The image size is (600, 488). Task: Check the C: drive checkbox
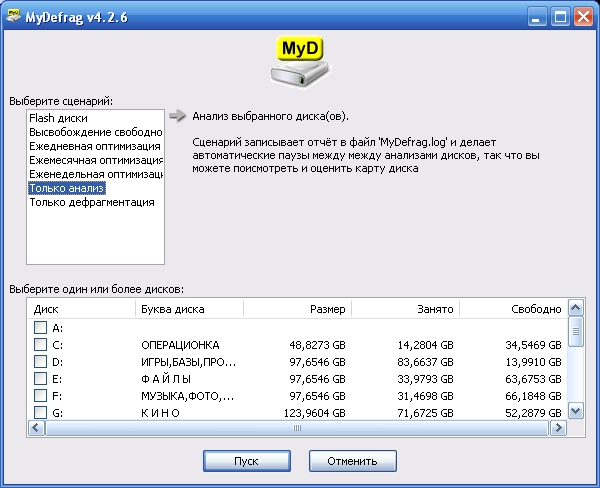click(40, 344)
